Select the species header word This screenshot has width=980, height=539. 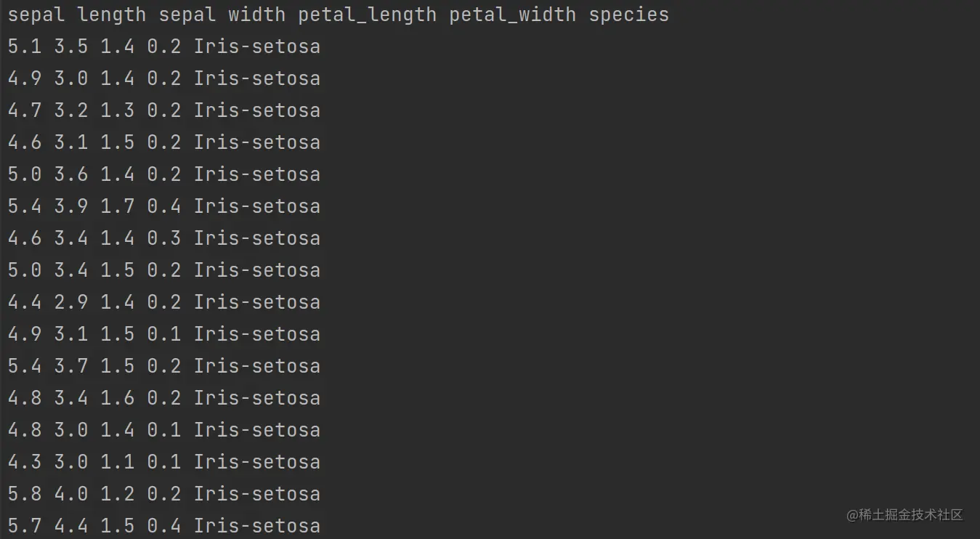pos(629,15)
